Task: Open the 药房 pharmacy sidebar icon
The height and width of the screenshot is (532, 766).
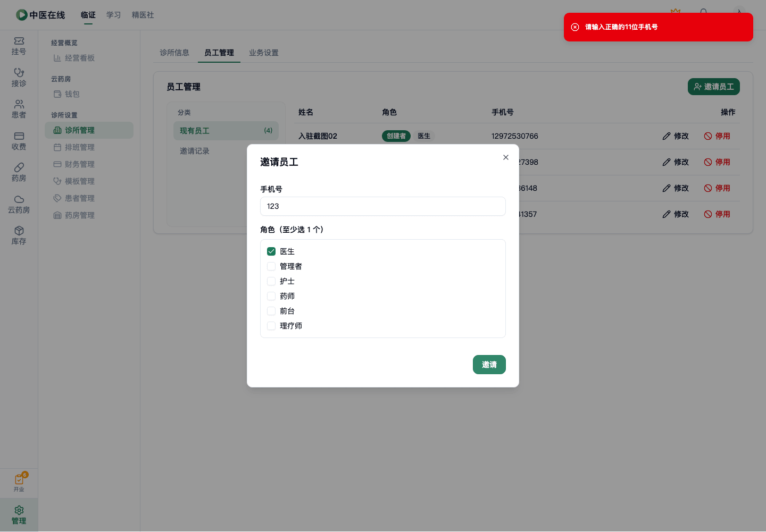Action: [x=19, y=172]
